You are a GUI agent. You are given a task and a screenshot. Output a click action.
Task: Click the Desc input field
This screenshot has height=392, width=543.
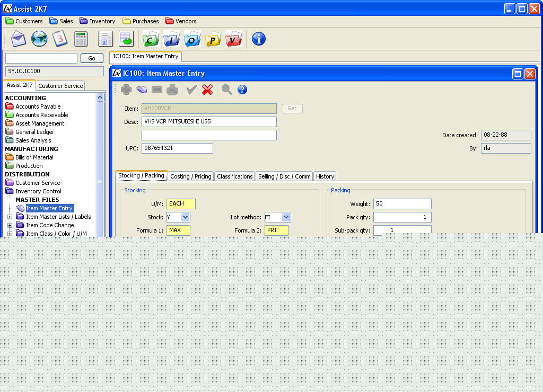[209, 122]
